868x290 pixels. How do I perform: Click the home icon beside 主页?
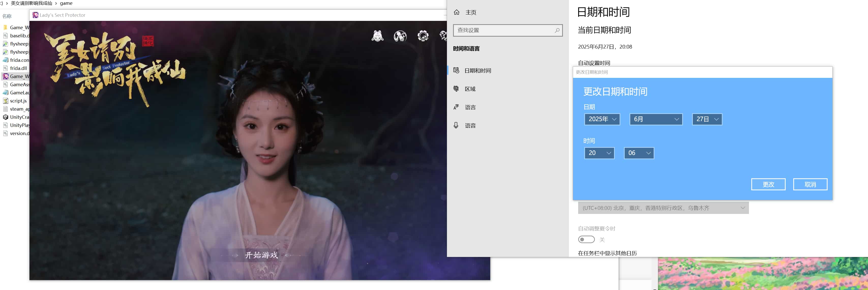point(457,12)
